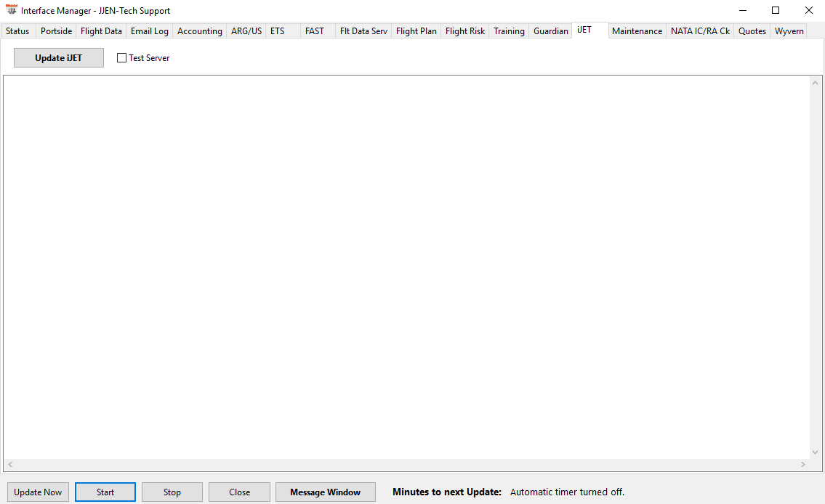Click the Close button at bottom
Screen dimensions: 825x504
click(x=239, y=492)
